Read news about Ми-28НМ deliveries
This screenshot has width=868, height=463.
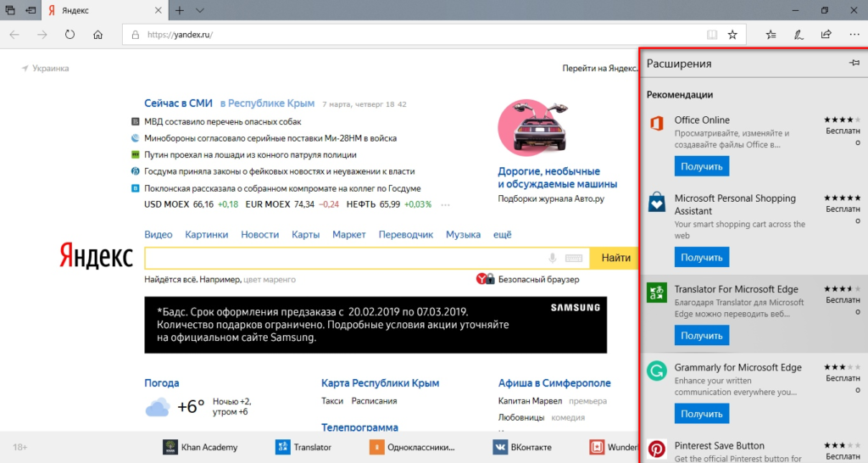270,138
